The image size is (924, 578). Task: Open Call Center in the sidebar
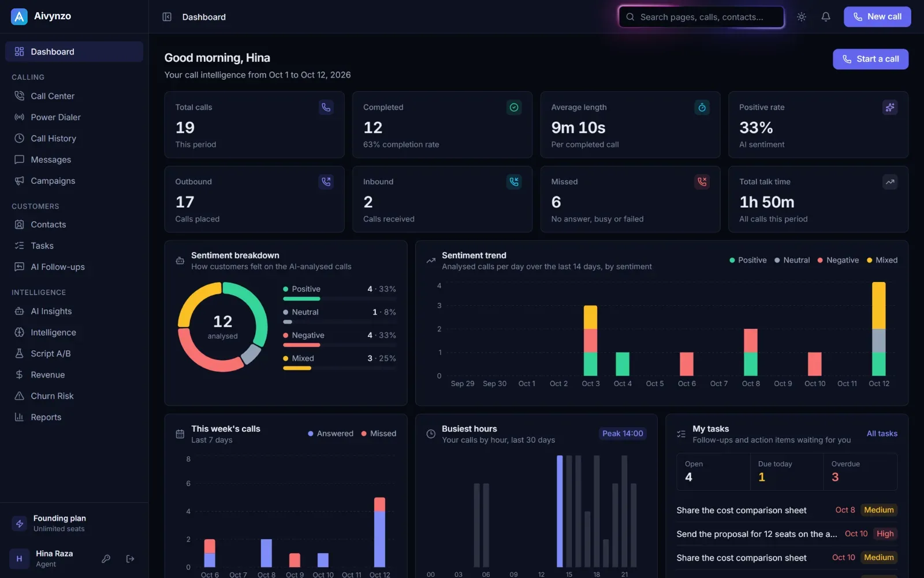click(74, 96)
